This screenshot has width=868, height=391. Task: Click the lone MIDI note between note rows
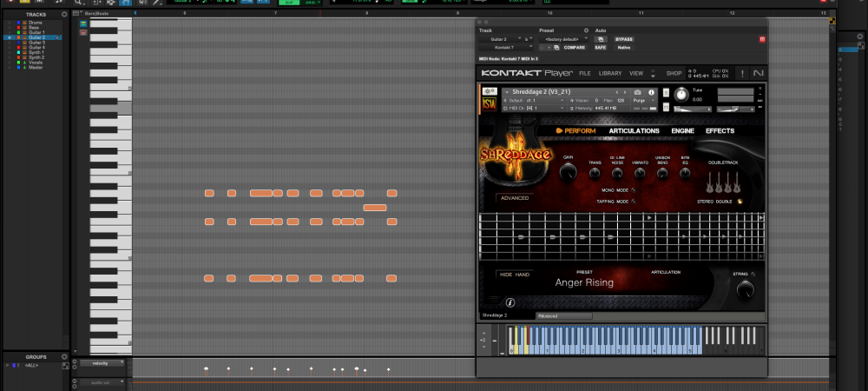coord(375,208)
